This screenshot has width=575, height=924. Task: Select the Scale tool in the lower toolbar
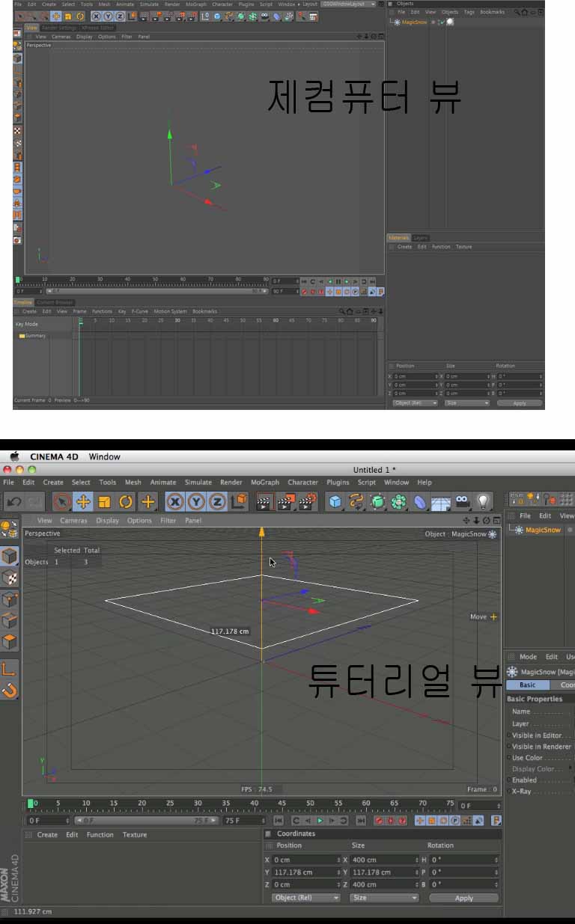[x=105, y=501]
